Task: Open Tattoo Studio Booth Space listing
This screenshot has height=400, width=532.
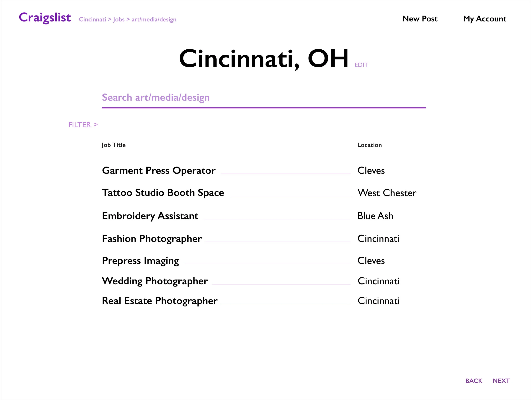Action: 163,193
